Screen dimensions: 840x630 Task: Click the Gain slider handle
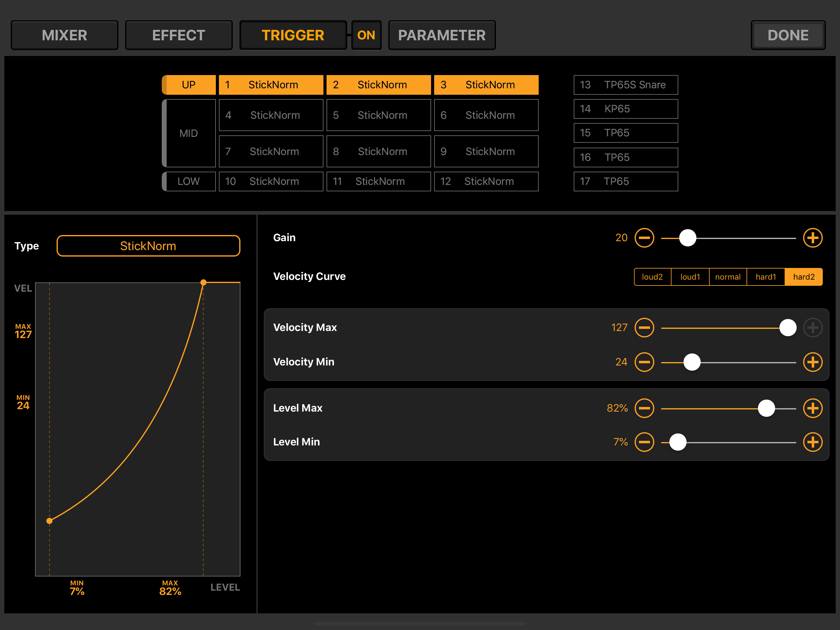click(687, 238)
